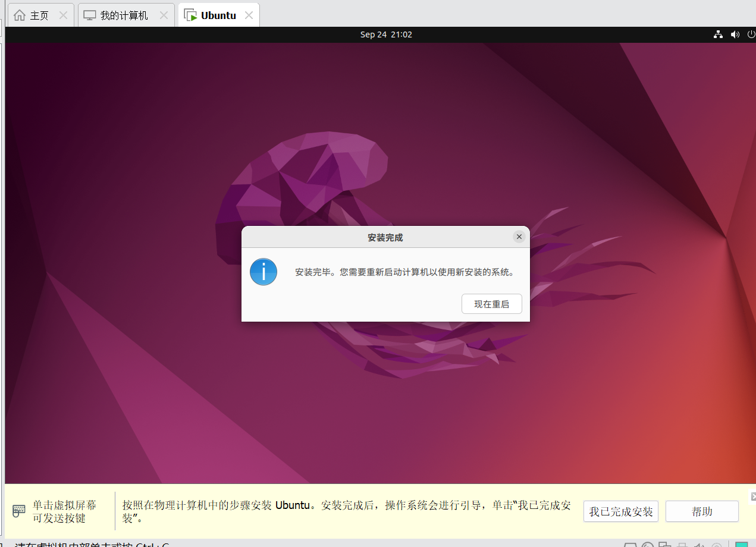
Task: Close the 我的计算机 tab
Action: point(164,15)
